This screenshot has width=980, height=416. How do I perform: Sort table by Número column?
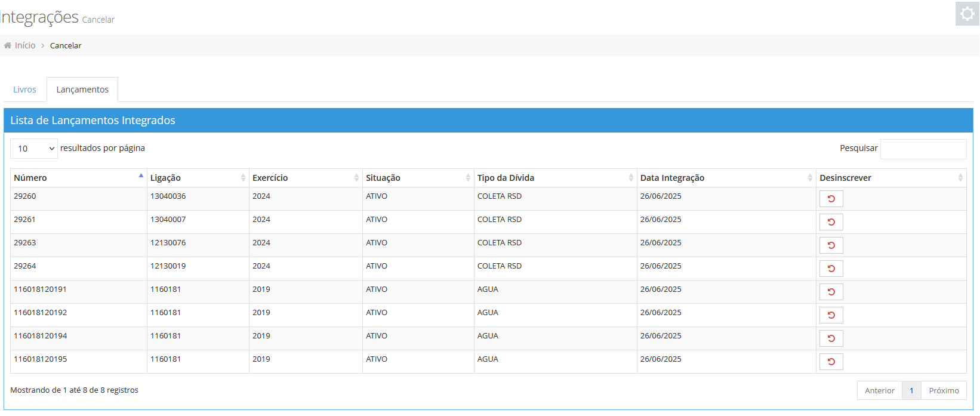[79, 178]
